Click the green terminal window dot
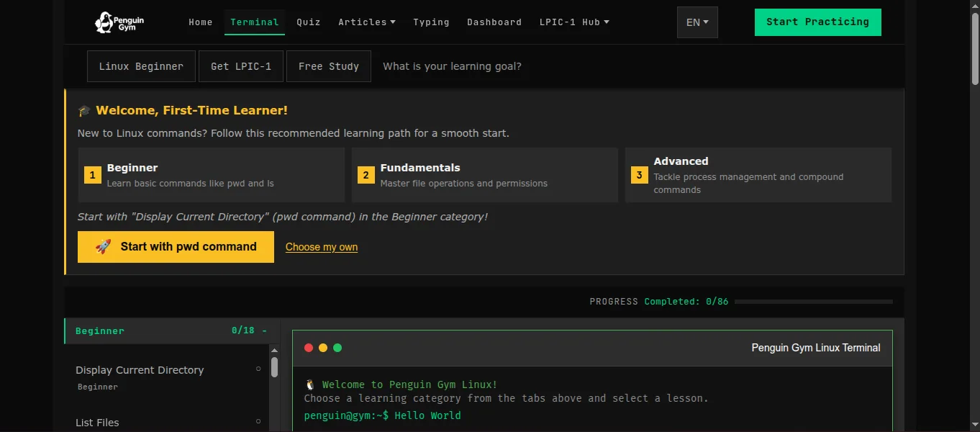Viewport: 980px width, 432px height. (337, 348)
